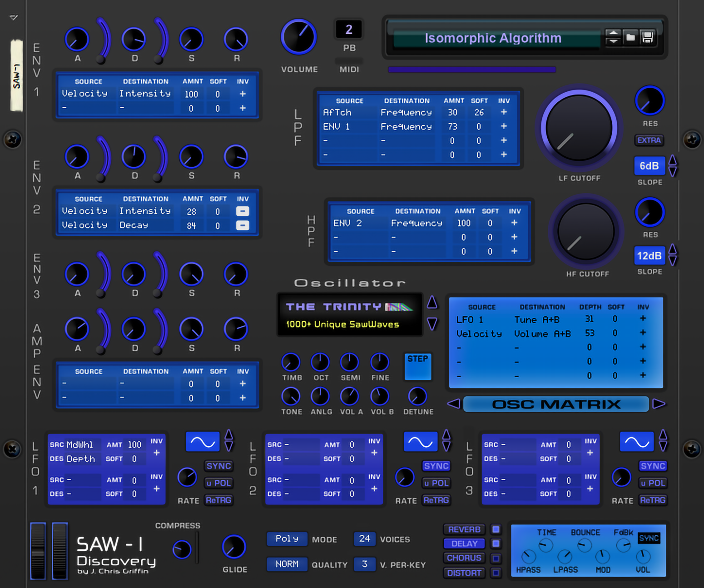Change LFO 2 waveform arrows
The height and width of the screenshot is (588, 704).
(446, 440)
